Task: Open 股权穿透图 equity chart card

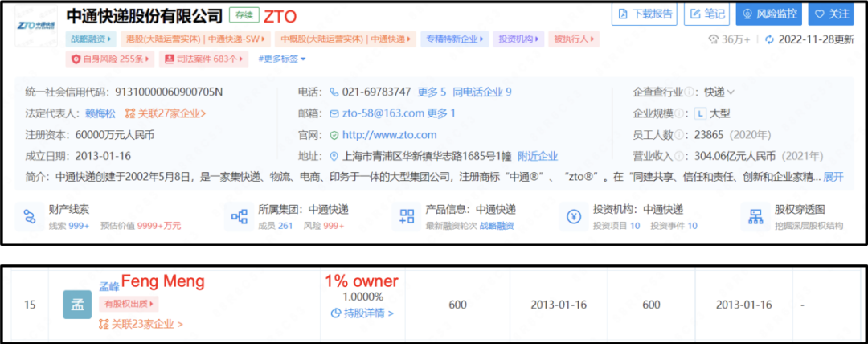Action: (x=792, y=216)
